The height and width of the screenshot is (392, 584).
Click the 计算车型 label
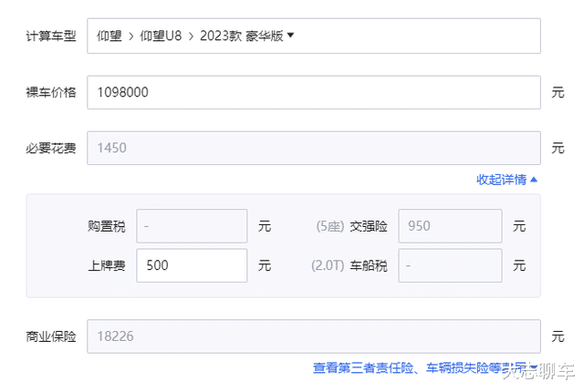point(50,36)
